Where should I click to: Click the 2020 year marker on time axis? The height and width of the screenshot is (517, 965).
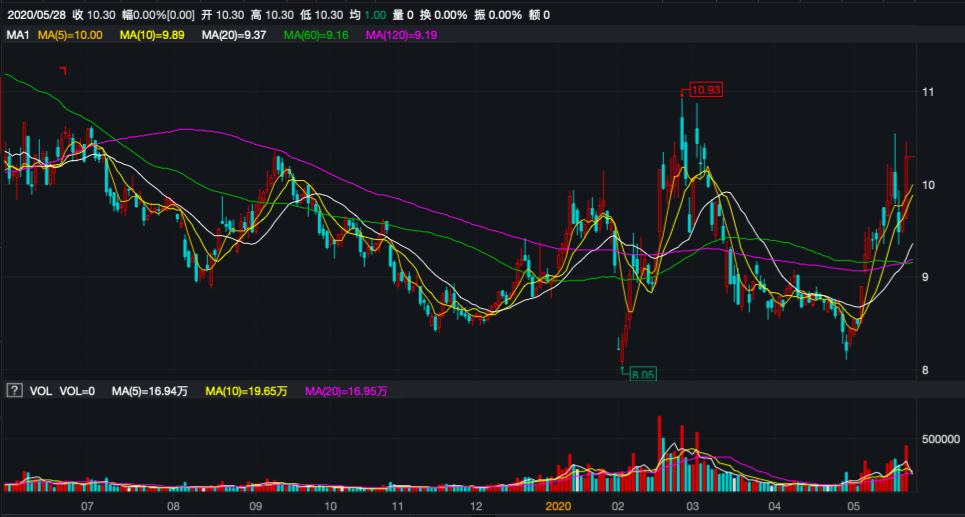tap(559, 507)
